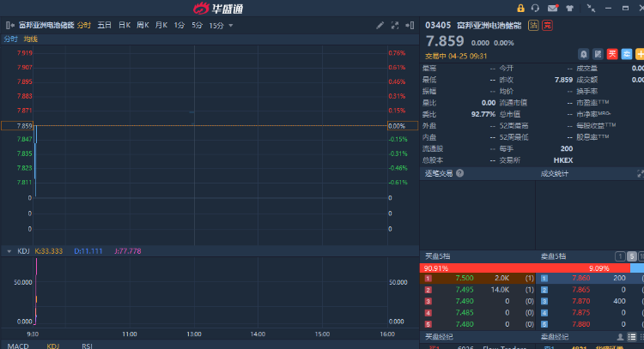Switch order book depth to 1 level
The height and width of the screenshot is (349, 644).
(619, 256)
